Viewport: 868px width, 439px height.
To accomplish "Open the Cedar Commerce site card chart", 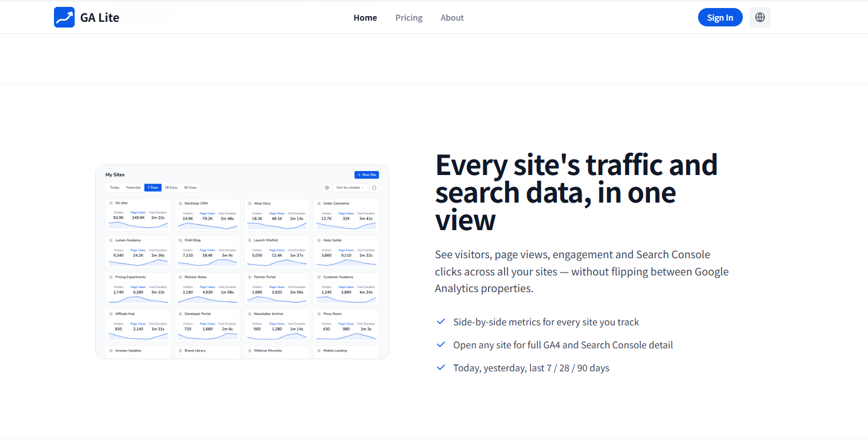I will coord(346,226).
